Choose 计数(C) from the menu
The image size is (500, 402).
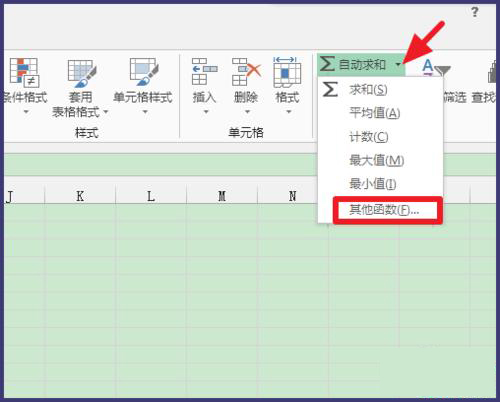(380, 137)
